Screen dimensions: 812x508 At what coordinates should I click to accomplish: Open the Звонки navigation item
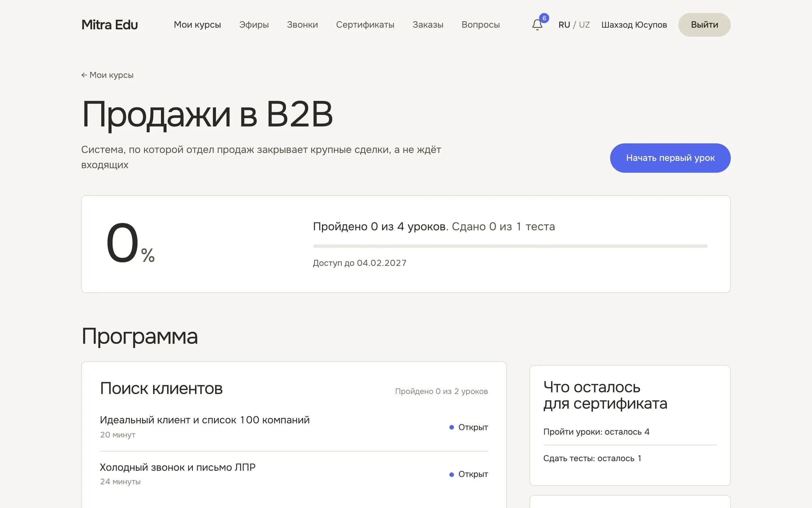pos(302,25)
